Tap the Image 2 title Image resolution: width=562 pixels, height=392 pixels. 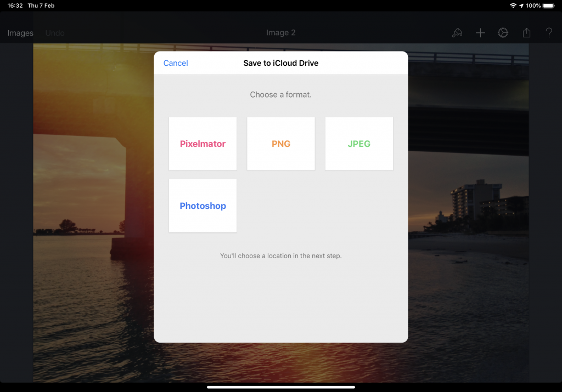point(280,32)
